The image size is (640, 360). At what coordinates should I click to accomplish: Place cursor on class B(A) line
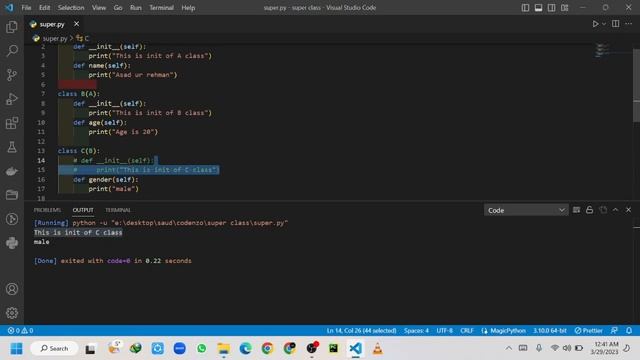click(x=78, y=94)
